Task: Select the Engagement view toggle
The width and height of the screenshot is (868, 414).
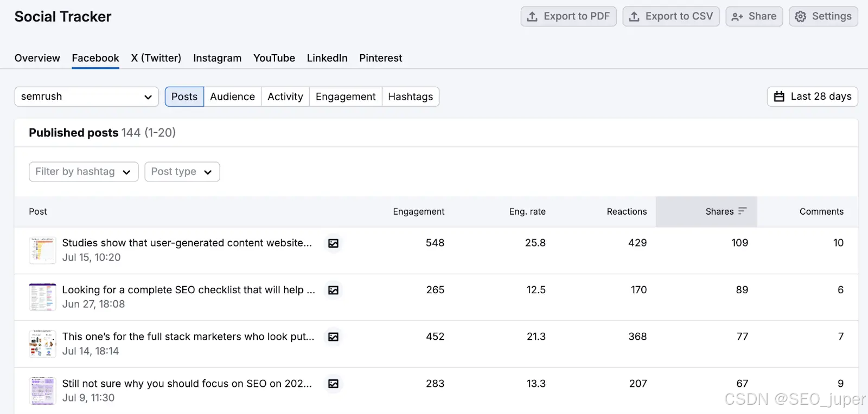Action: [x=346, y=97]
